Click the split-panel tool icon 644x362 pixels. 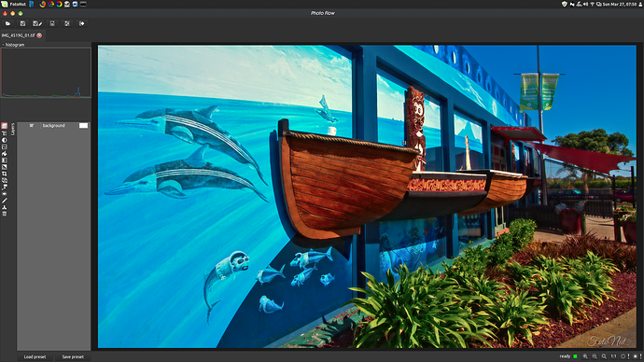click(x=4, y=160)
